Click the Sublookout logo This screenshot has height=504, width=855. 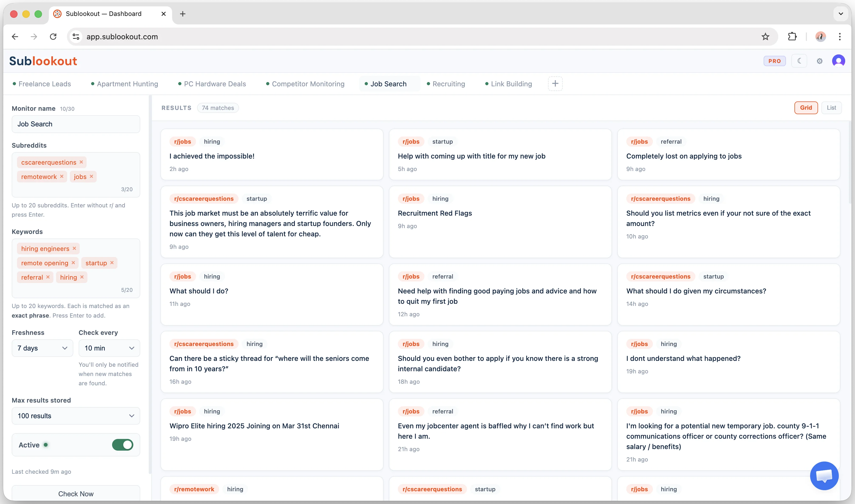coord(43,61)
